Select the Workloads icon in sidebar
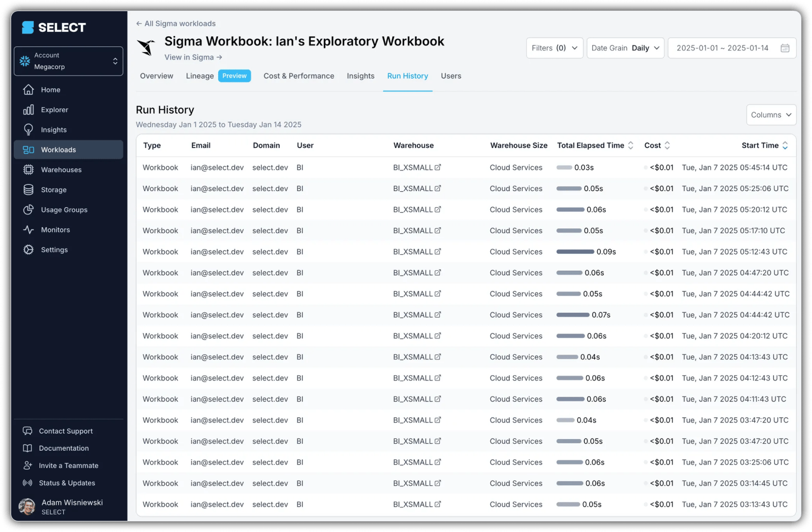Screen dimensions: 812x532 click(x=29, y=150)
